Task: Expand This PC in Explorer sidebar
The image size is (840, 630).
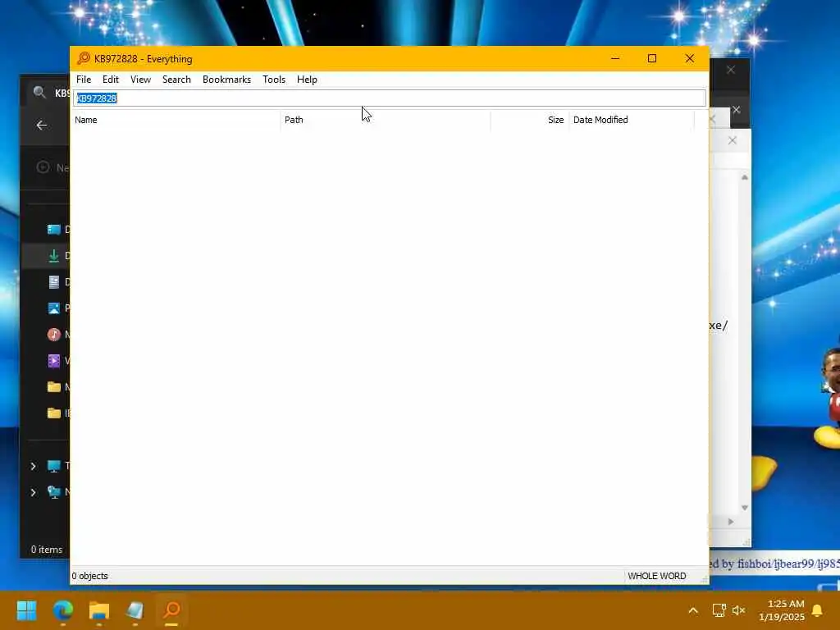Action: [x=33, y=466]
